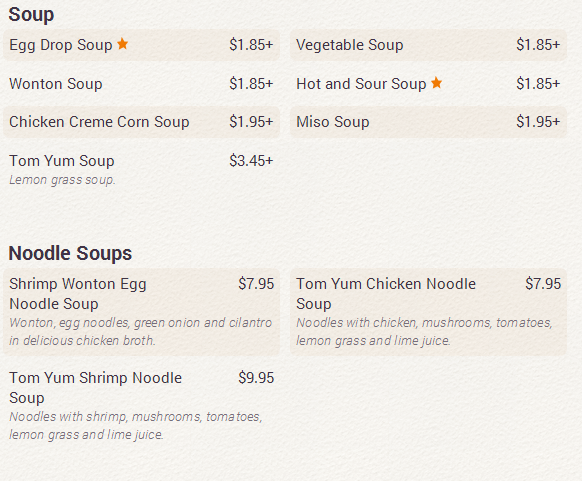The width and height of the screenshot is (582, 481).
Task: Click the Soup section heading
Action: click(x=31, y=15)
